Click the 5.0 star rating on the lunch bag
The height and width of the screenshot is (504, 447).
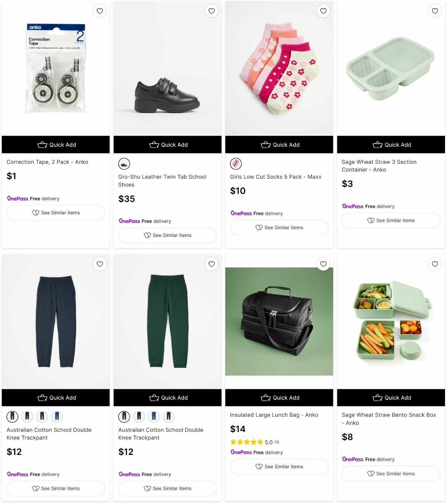click(247, 442)
